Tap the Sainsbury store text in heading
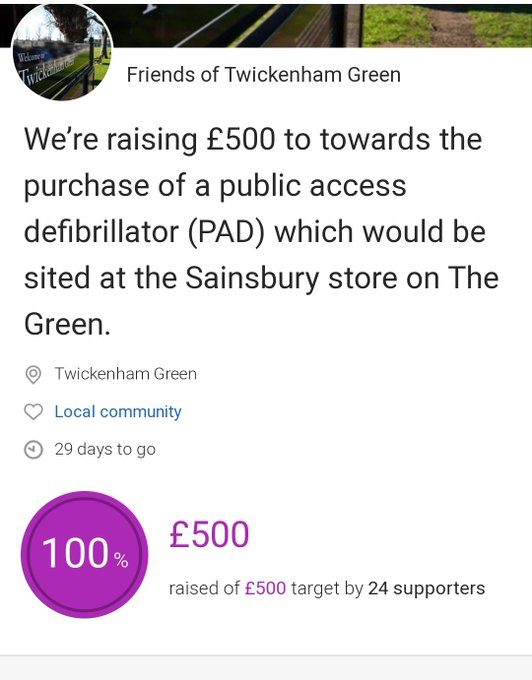Image resolution: width=532 pixels, height=680 pixels. 291,278
